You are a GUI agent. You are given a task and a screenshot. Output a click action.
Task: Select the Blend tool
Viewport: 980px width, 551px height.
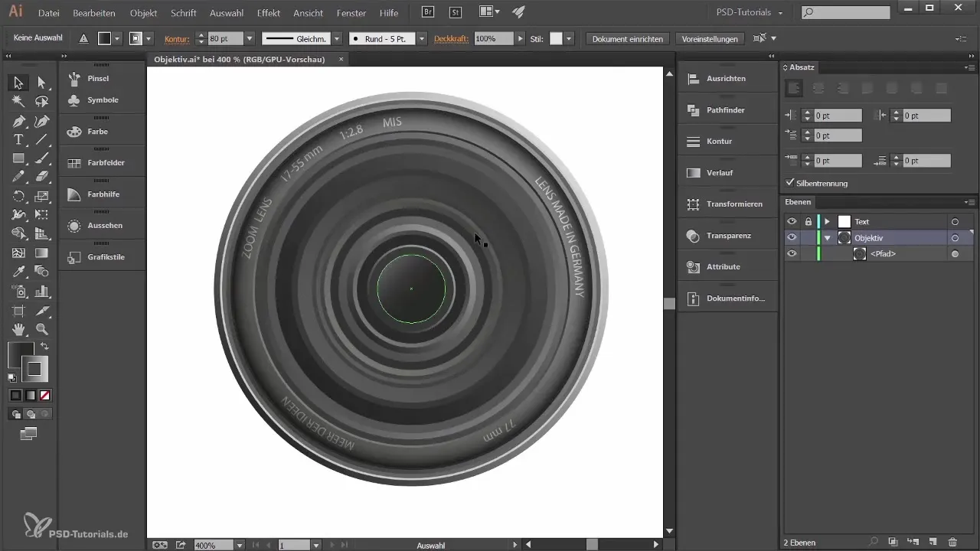tap(41, 272)
